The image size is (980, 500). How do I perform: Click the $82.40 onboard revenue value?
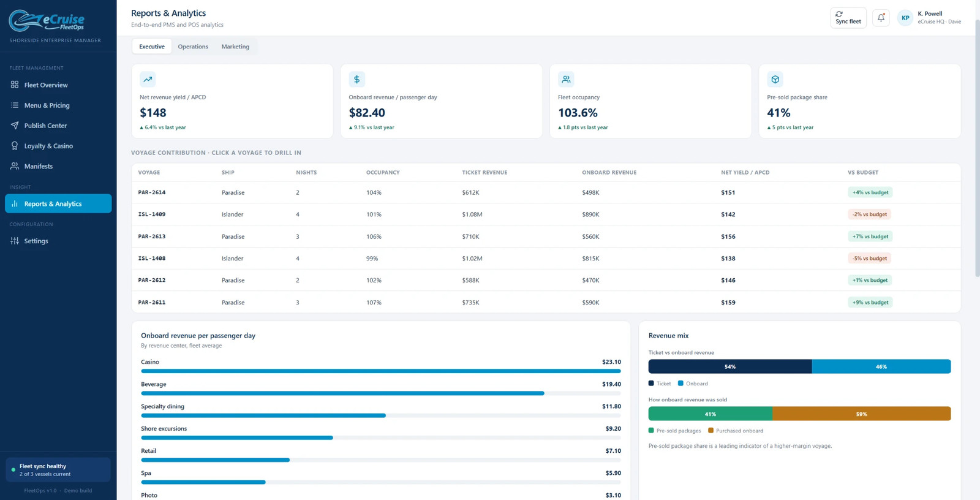(367, 113)
